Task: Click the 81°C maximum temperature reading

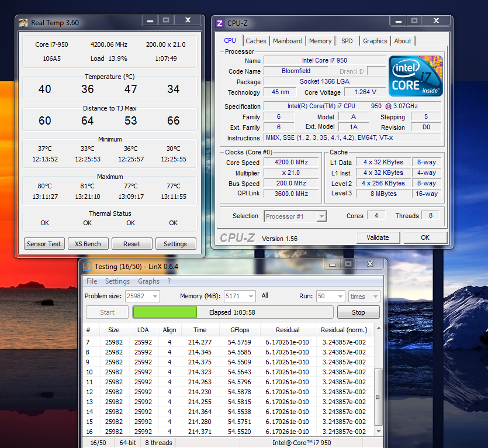Action: click(88, 187)
